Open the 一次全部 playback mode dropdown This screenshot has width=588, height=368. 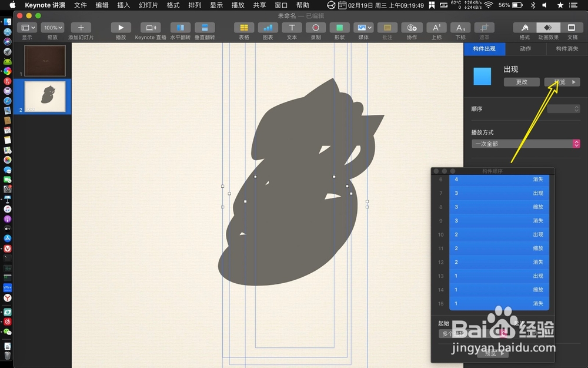pos(525,144)
